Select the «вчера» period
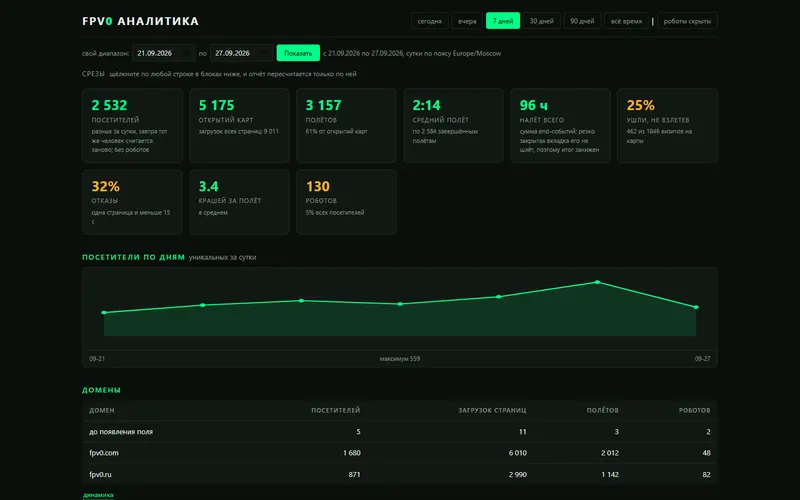The height and width of the screenshot is (500, 800). click(467, 21)
